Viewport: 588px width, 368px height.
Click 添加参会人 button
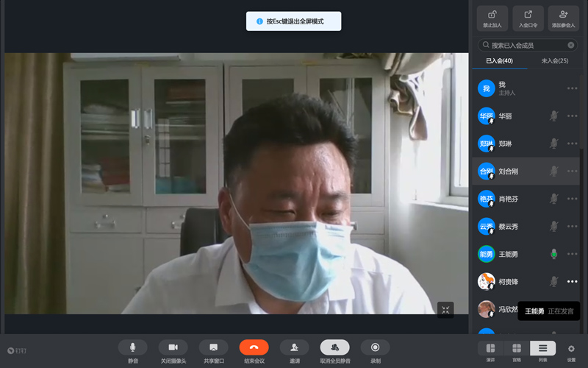(564, 18)
